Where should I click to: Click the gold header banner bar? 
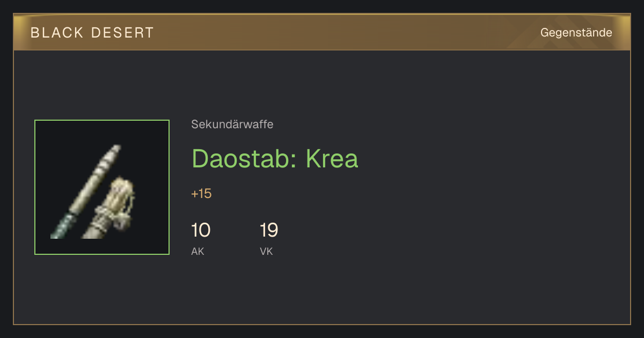[322, 32]
